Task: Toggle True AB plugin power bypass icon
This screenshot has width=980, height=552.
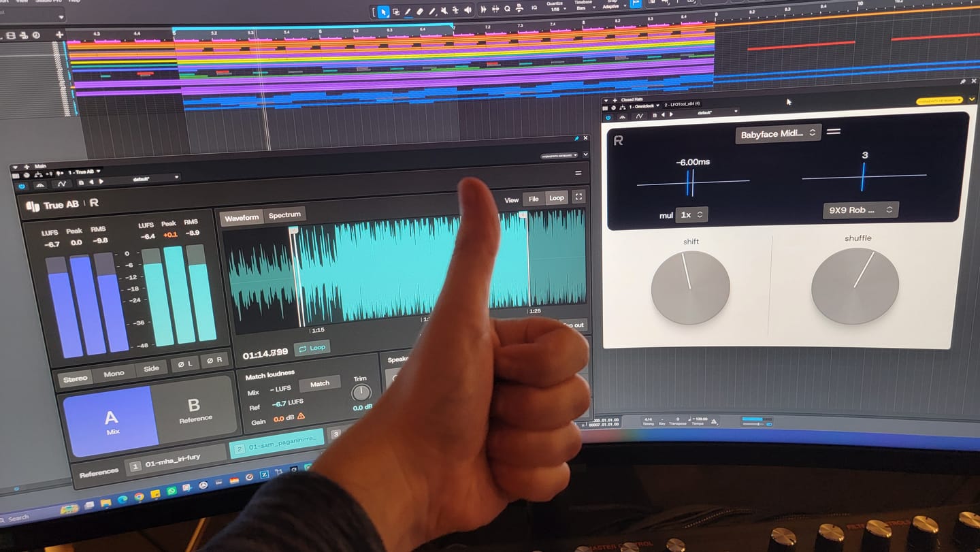Action: click(22, 186)
